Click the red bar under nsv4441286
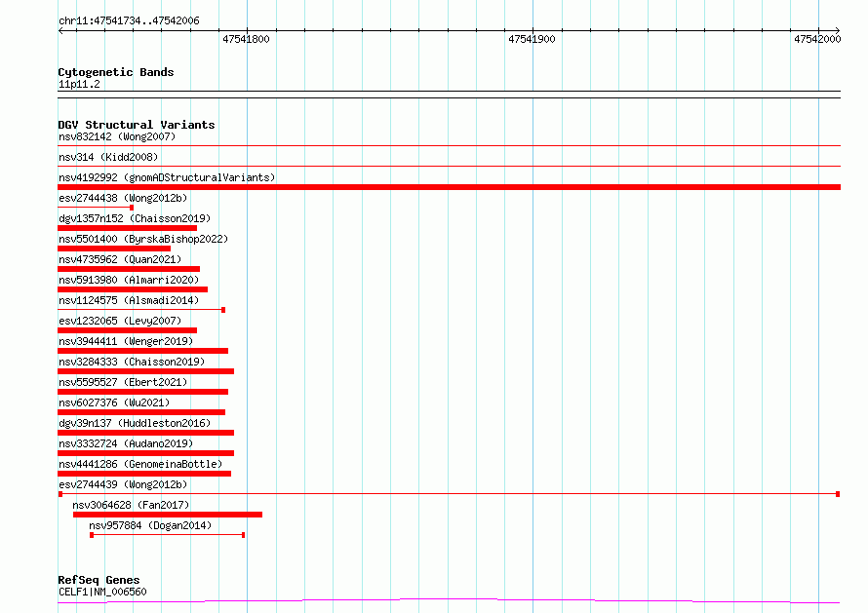Viewport: 868px width, 613px height. coord(144,474)
